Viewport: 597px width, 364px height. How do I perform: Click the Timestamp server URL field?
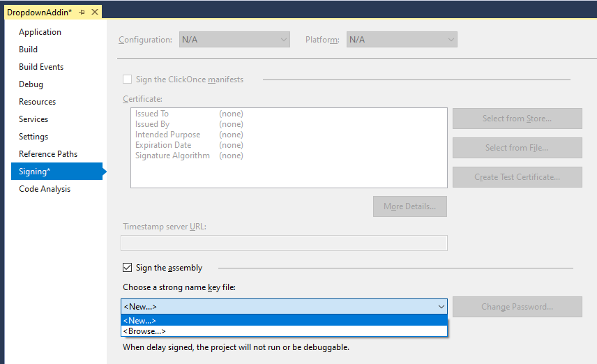click(284, 243)
